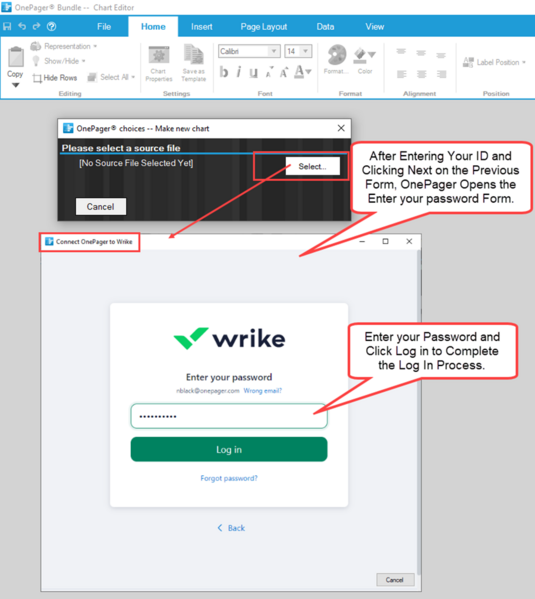535x599 pixels.
Task: Click the Undo arrow icon
Action: point(22,26)
